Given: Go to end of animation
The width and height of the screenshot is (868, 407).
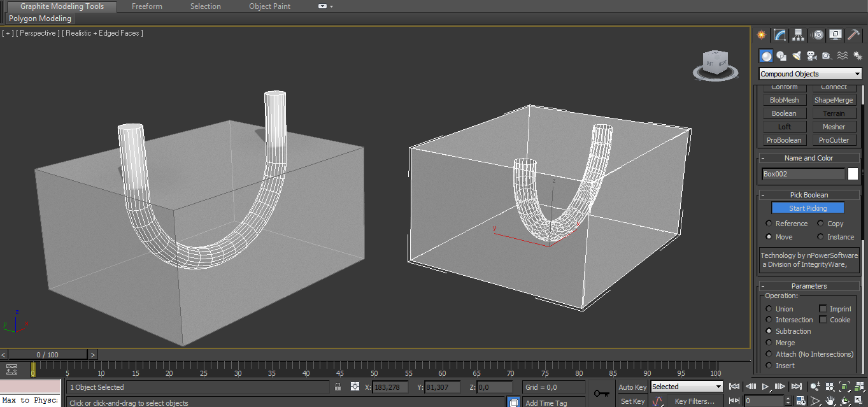Looking at the screenshot, I should coord(797,387).
